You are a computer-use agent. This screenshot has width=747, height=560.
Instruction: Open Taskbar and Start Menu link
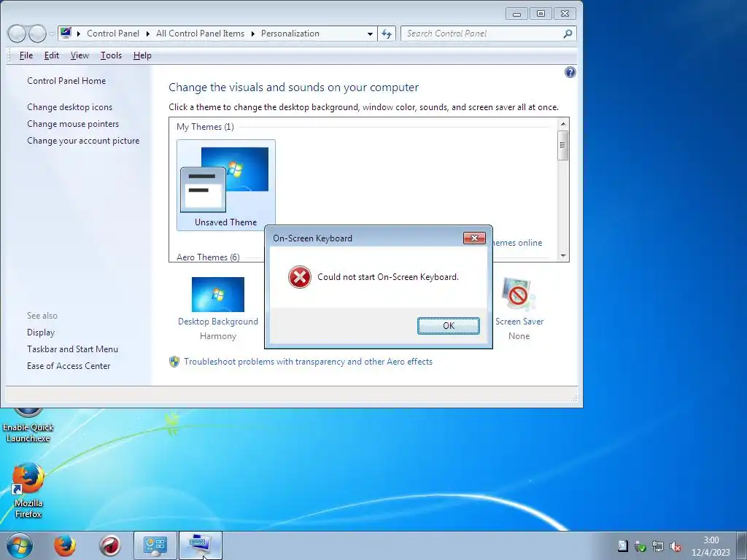72,349
